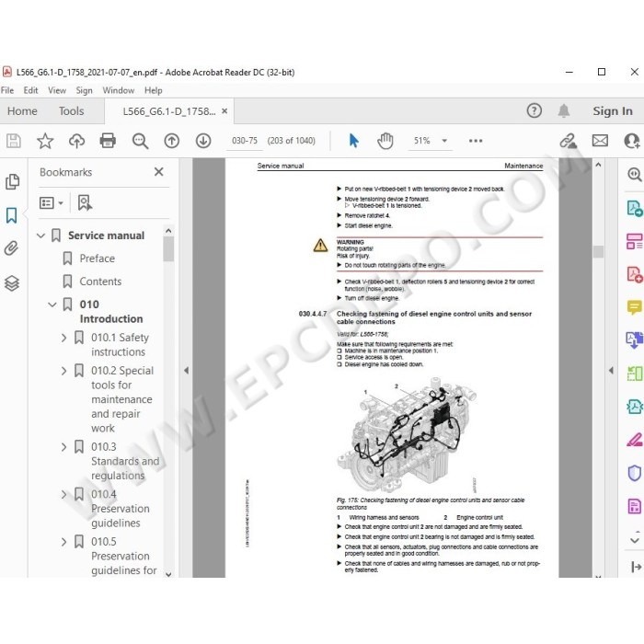Image resolution: width=644 pixels, height=644 pixels.
Task: Open more tools ellipsis menu
Action: tap(476, 141)
